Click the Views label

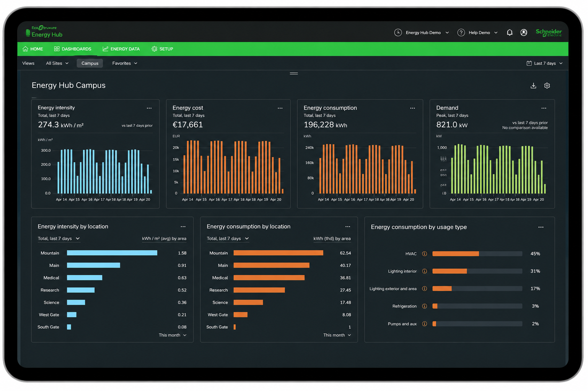pos(28,63)
